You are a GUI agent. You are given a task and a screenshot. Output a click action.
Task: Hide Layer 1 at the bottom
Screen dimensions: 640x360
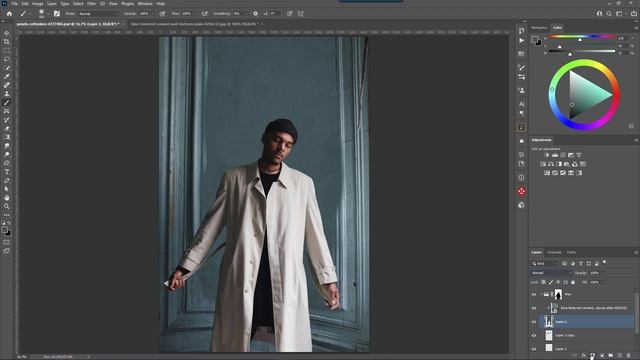click(533, 349)
